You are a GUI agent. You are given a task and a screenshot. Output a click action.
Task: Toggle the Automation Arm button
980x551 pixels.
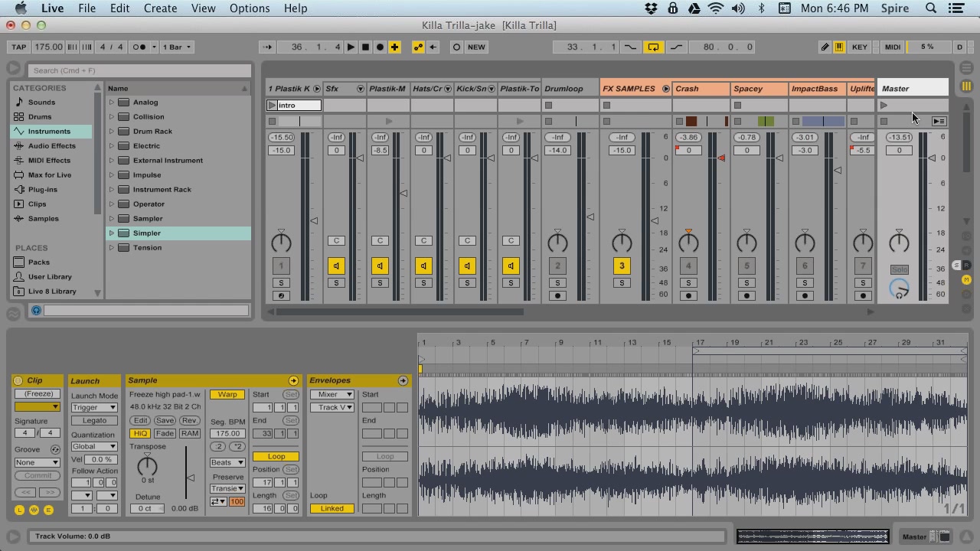click(418, 47)
